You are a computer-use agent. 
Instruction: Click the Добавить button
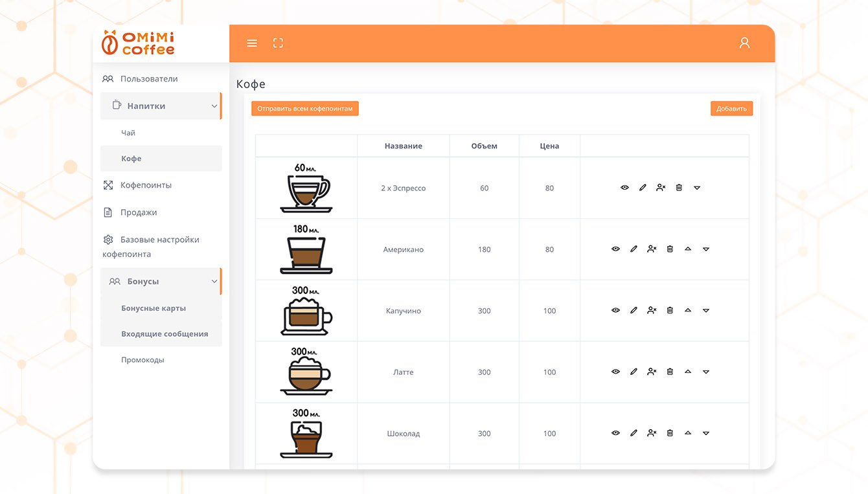click(x=731, y=109)
